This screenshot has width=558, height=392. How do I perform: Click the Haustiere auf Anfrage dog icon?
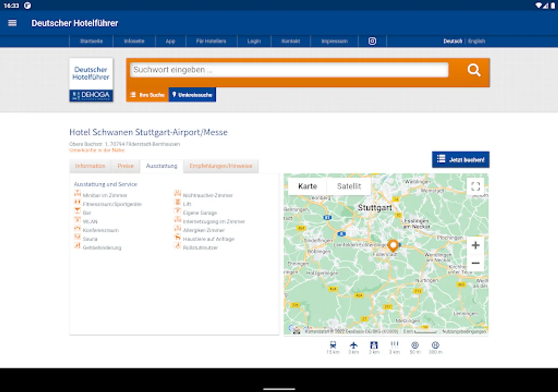point(178,237)
